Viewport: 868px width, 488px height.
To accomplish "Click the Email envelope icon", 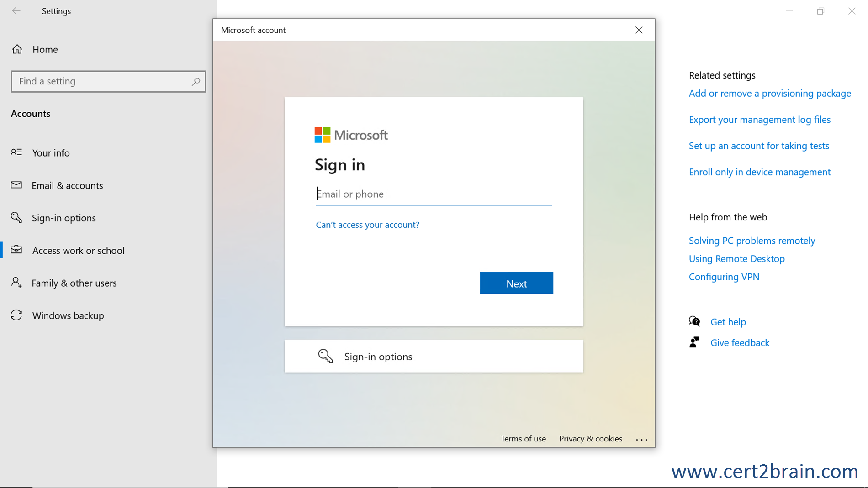I will coord(16,185).
